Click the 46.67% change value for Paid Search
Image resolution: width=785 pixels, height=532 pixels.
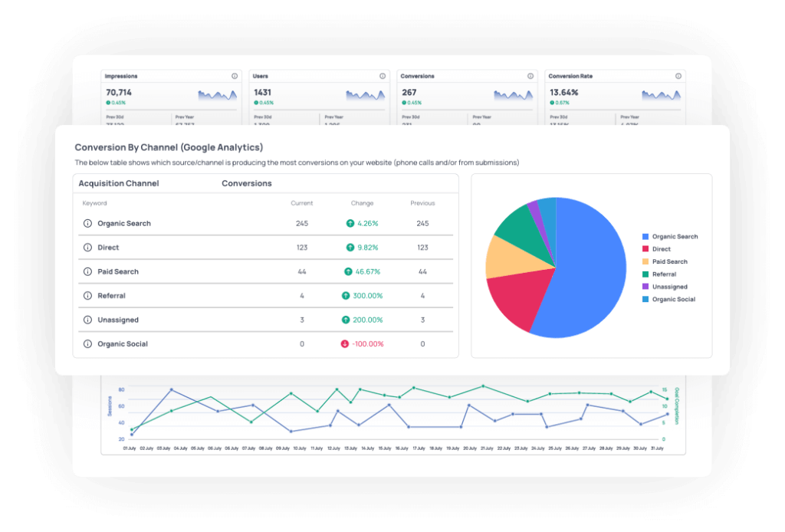(x=363, y=272)
